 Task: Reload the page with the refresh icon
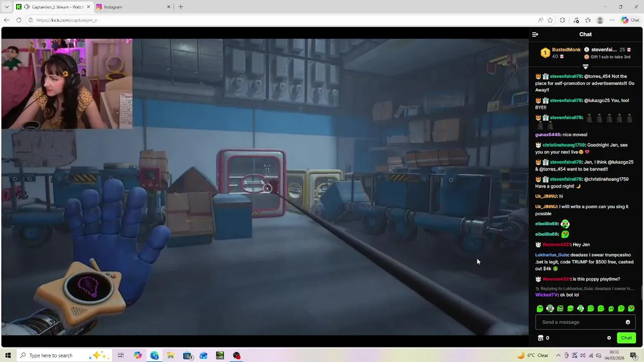point(19,20)
